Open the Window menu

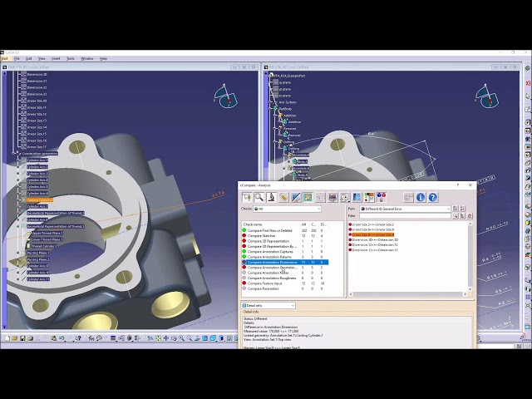click(87, 58)
